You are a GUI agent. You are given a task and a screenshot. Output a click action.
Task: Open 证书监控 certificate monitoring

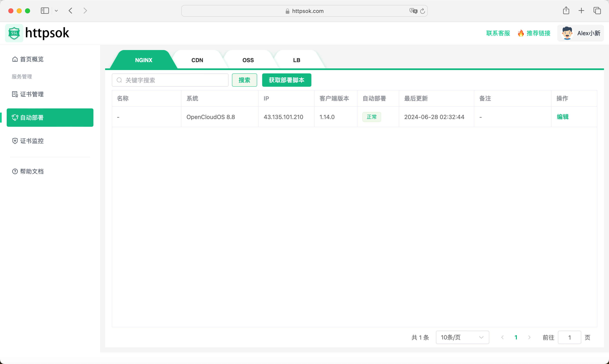[x=15, y=141]
